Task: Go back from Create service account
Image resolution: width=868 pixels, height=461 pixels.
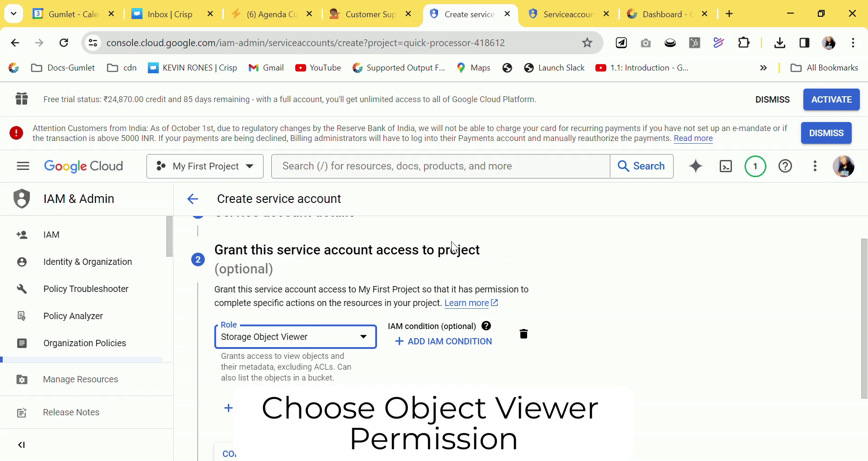Action: (x=193, y=199)
